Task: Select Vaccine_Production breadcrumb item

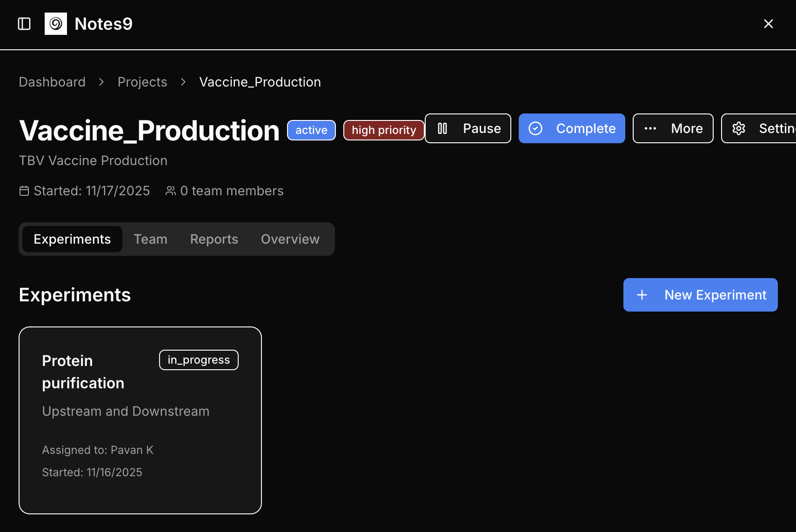Action: (x=260, y=82)
